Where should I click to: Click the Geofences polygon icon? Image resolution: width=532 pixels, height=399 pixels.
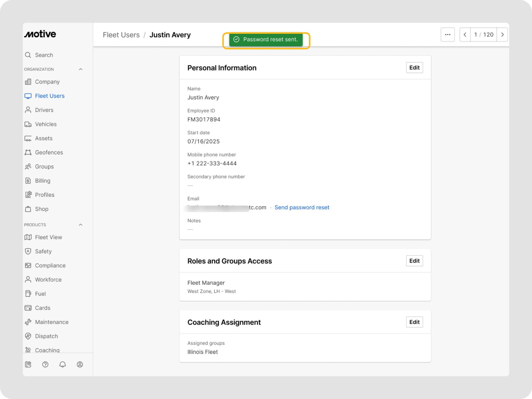tap(28, 152)
